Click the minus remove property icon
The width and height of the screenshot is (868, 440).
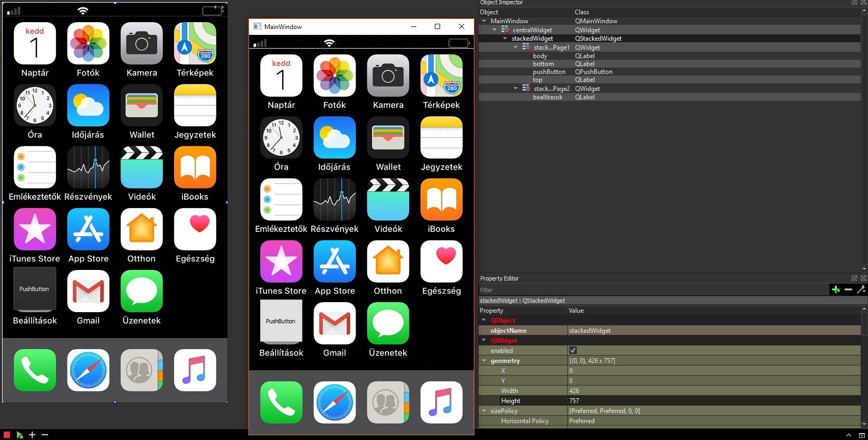pos(848,289)
